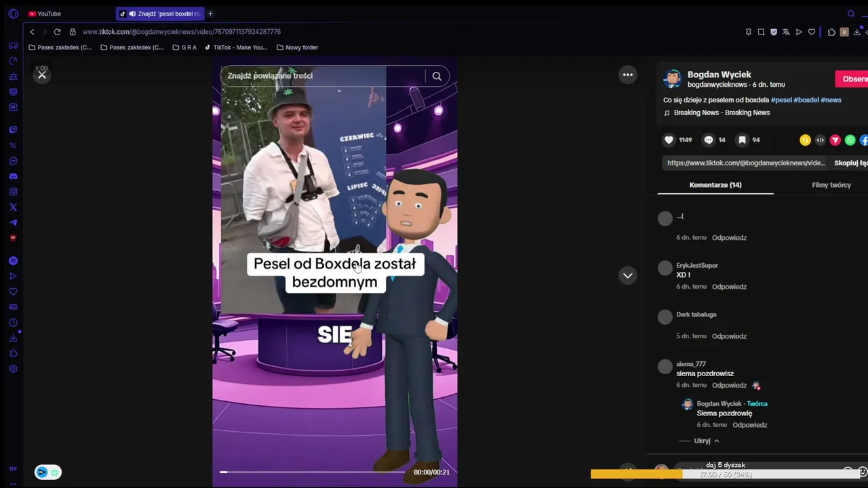
Task: Open the #news hashtag link
Action: (831, 100)
